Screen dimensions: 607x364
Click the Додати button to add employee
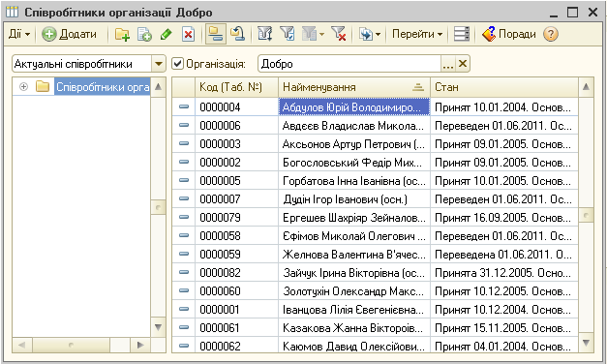(x=70, y=34)
